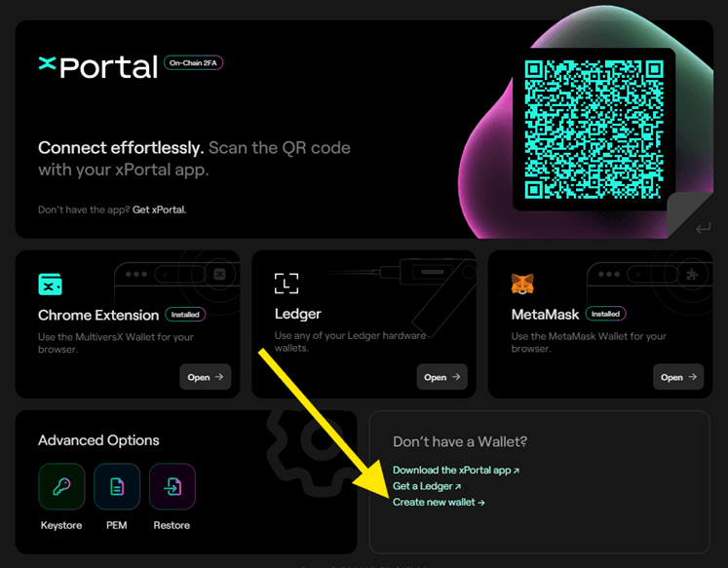Open the MetaMask login

pos(678,377)
